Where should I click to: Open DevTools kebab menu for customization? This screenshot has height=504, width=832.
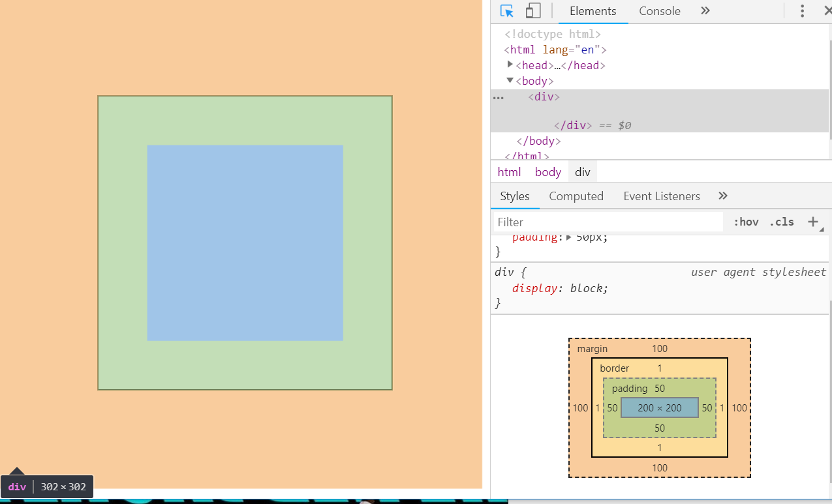point(803,11)
